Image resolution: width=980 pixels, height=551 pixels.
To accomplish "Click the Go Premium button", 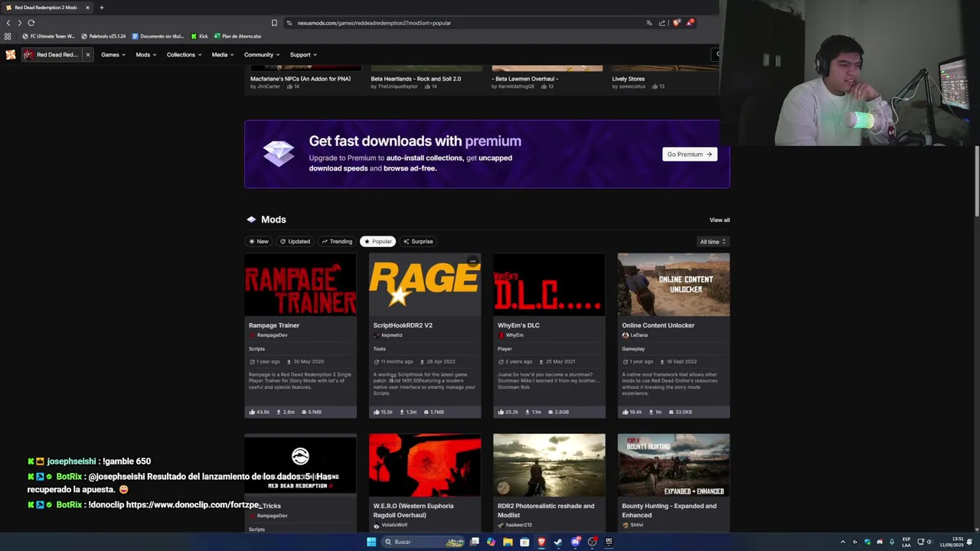I will pos(689,155).
